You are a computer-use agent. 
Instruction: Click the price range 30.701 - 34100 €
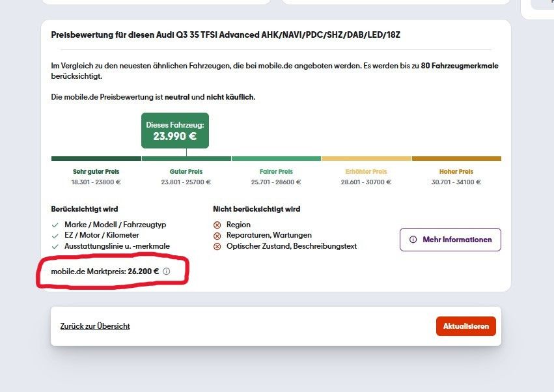coord(456,182)
